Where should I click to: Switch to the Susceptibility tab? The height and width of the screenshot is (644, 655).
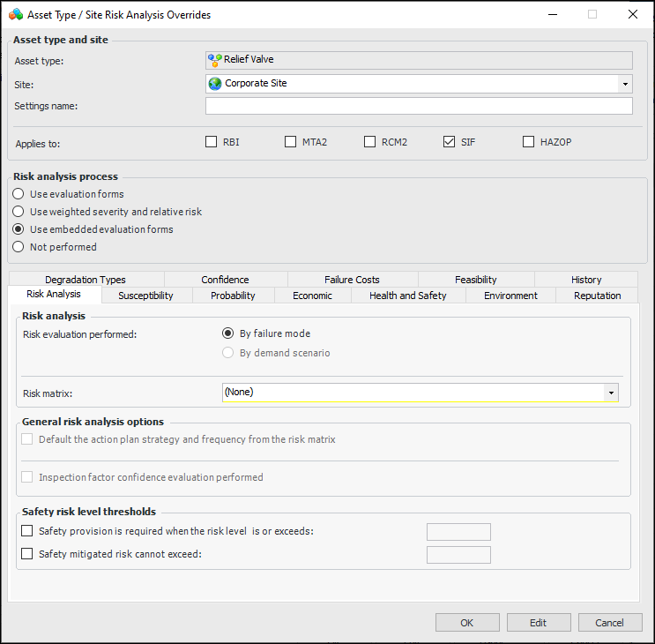(x=145, y=296)
